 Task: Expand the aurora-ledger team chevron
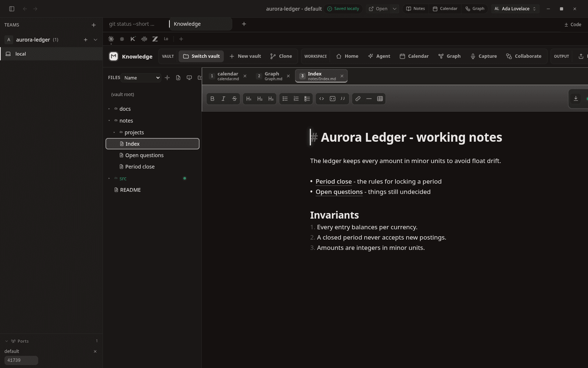click(x=96, y=40)
